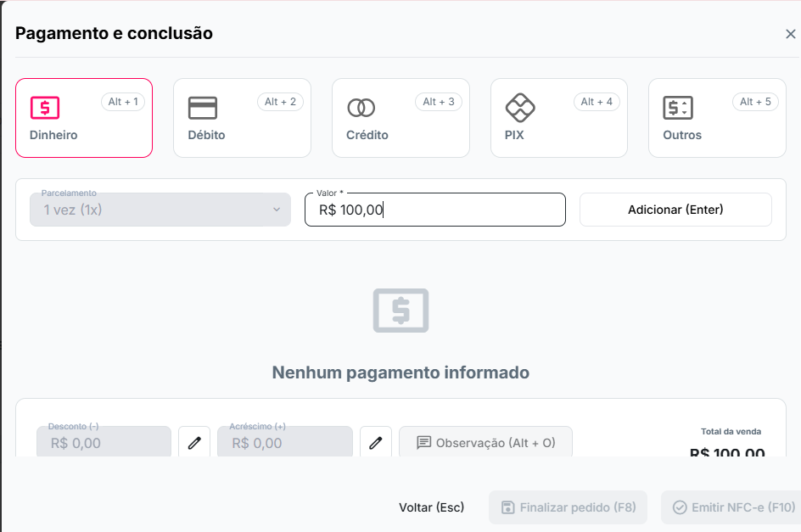Click the Adicionar (Enter) button

click(675, 210)
